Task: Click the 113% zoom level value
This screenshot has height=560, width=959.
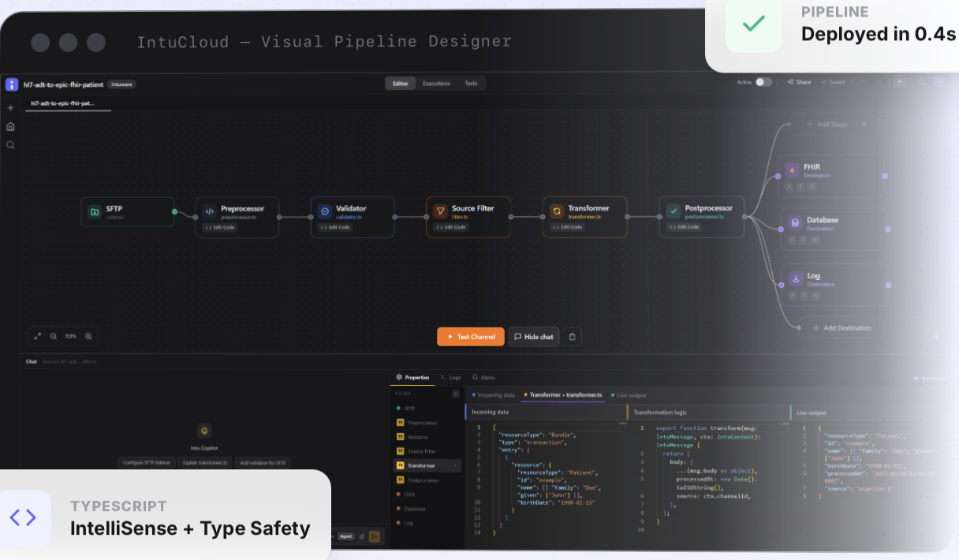Action: pyautogui.click(x=71, y=336)
